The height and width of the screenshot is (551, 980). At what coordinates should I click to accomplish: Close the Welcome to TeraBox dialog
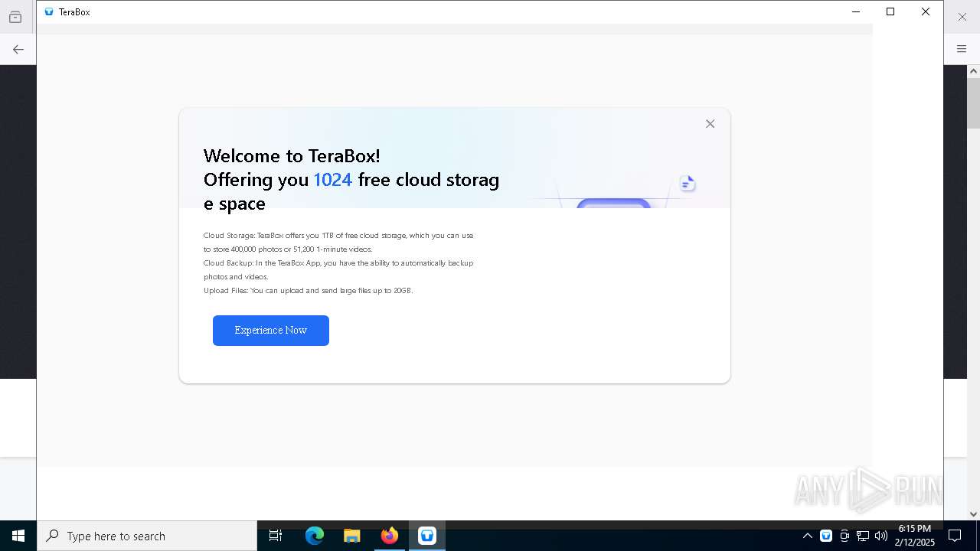click(710, 124)
